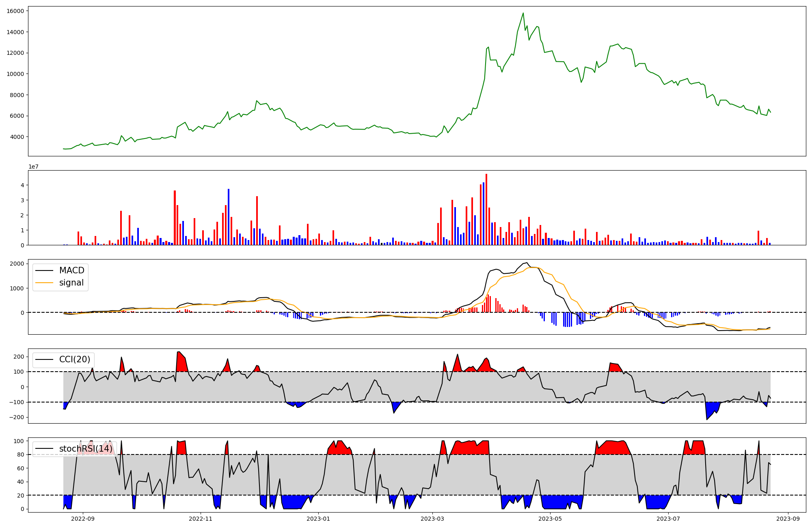
Task: Select the CCI(20) legend entry
Action: coord(75,359)
